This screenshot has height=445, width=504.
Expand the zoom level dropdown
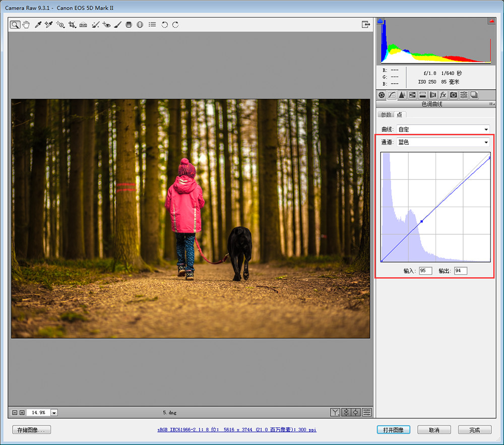pyautogui.click(x=54, y=412)
